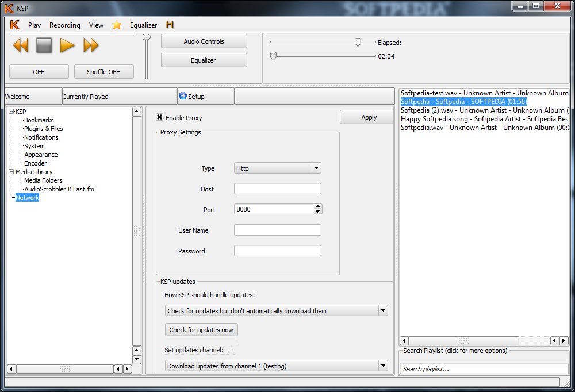Click the H icon beside Equalizer menu
This screenshot has width=575, height=392.
(x=170, y=25)
